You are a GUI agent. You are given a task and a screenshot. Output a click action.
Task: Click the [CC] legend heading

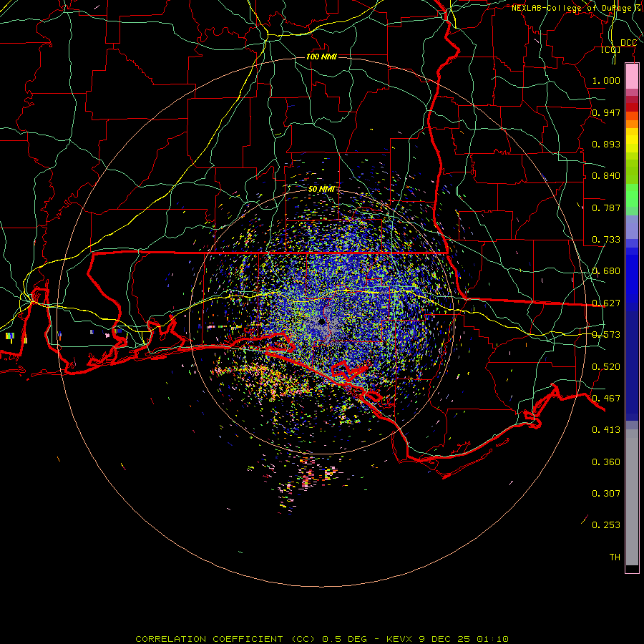[x=611, y=49]
